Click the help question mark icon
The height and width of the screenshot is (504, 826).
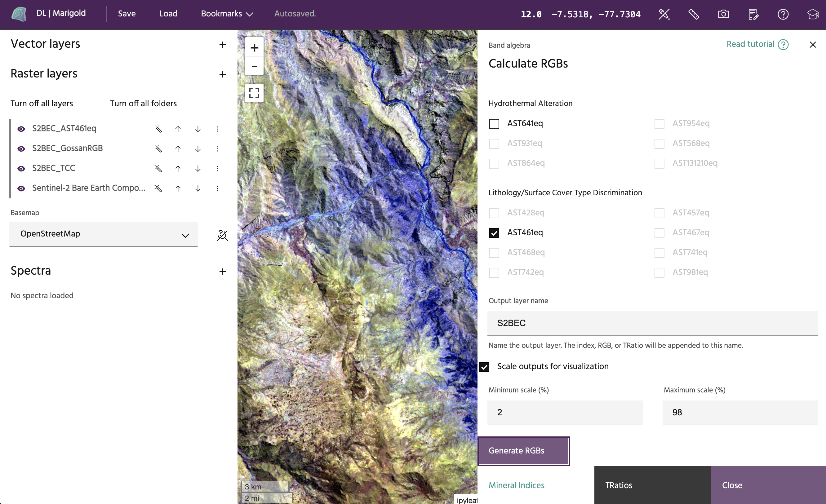(783, 14)
